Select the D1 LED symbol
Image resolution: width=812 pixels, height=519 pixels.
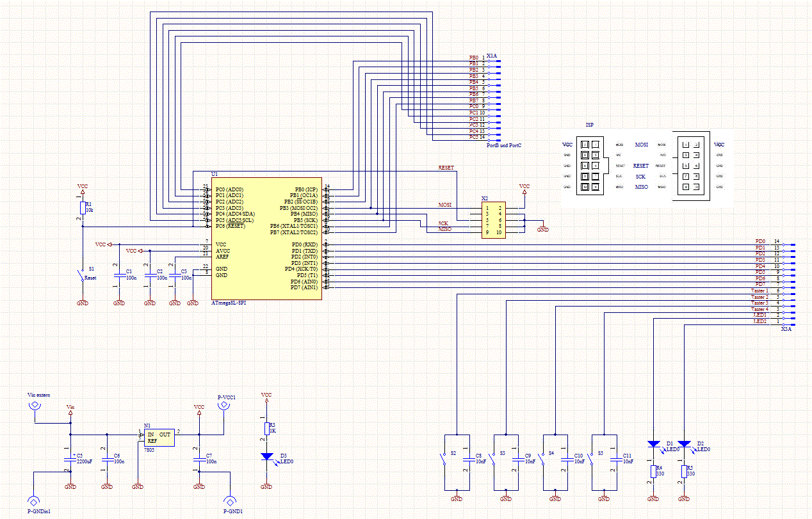click(653, 444)
